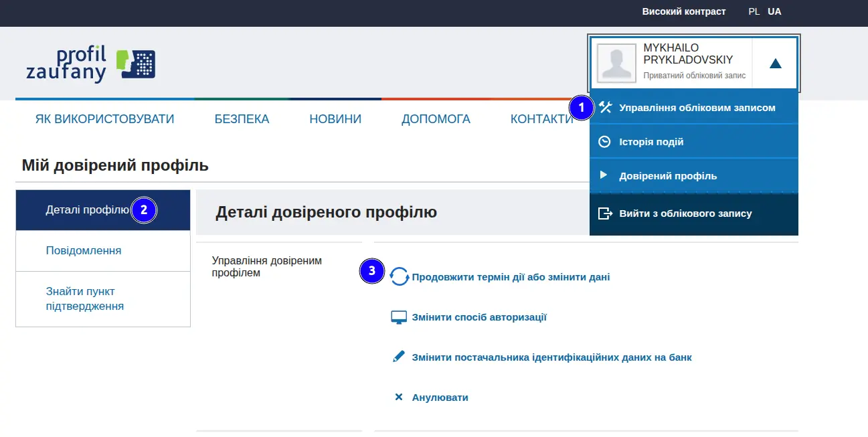The width and height of the screenshot is (868, 437).
Task: Click the pencil icon for changing identity provider
Action: point(399,357)
